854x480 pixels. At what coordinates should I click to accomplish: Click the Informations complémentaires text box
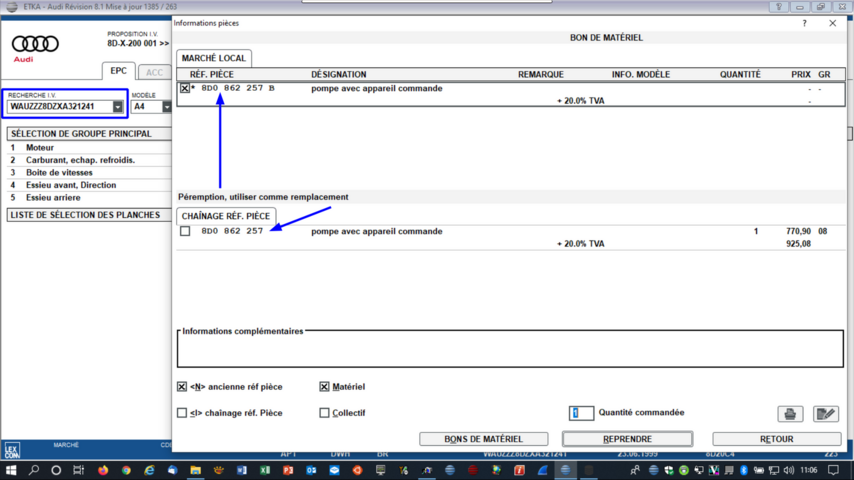coord(510,349)
